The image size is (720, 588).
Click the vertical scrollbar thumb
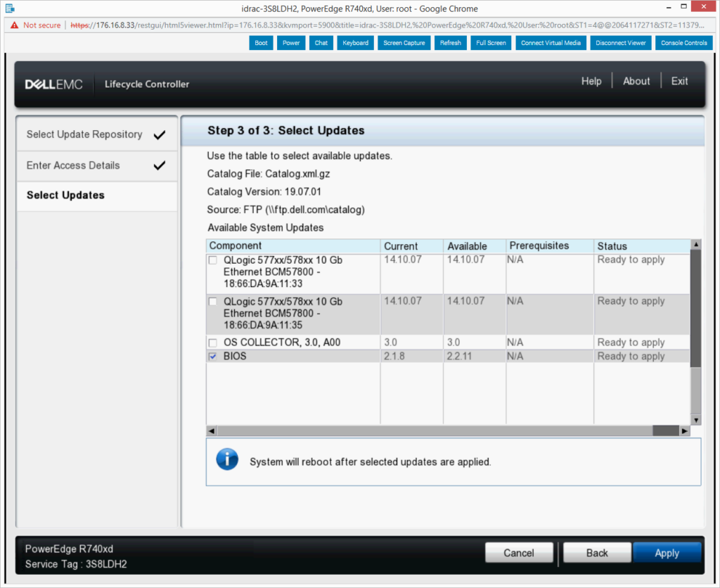[x=696, y=308]
